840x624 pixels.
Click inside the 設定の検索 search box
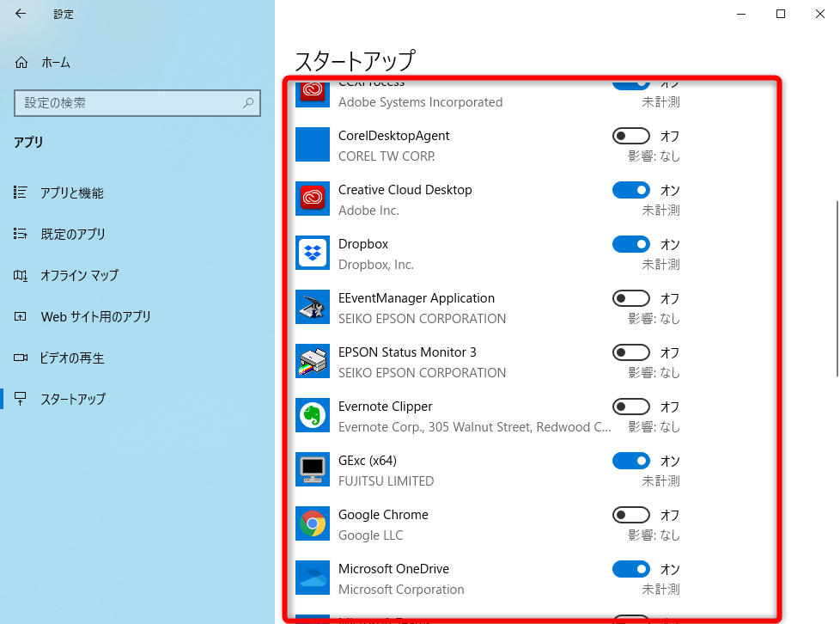tap(137, 103)
